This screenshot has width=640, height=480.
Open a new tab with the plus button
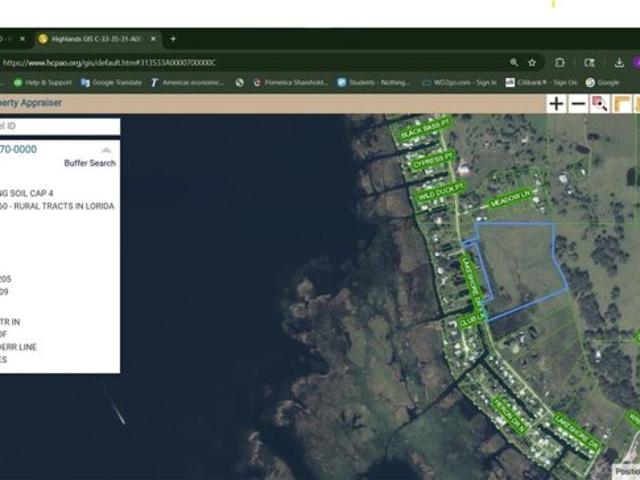pos(173,39)
